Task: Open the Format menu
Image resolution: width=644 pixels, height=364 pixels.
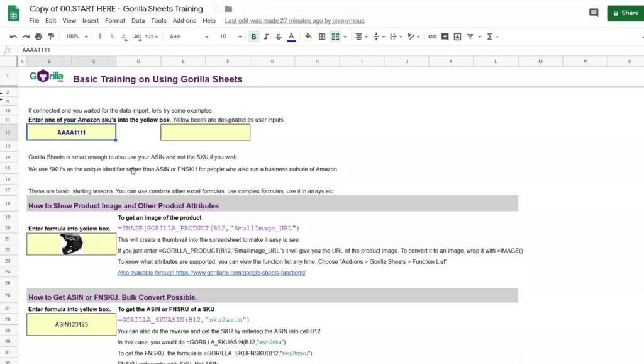Action: click(115, 21)
